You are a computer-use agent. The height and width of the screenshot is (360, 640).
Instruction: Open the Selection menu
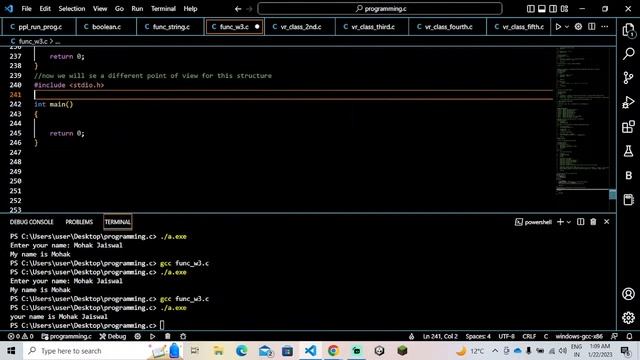(x=72, y=9)
